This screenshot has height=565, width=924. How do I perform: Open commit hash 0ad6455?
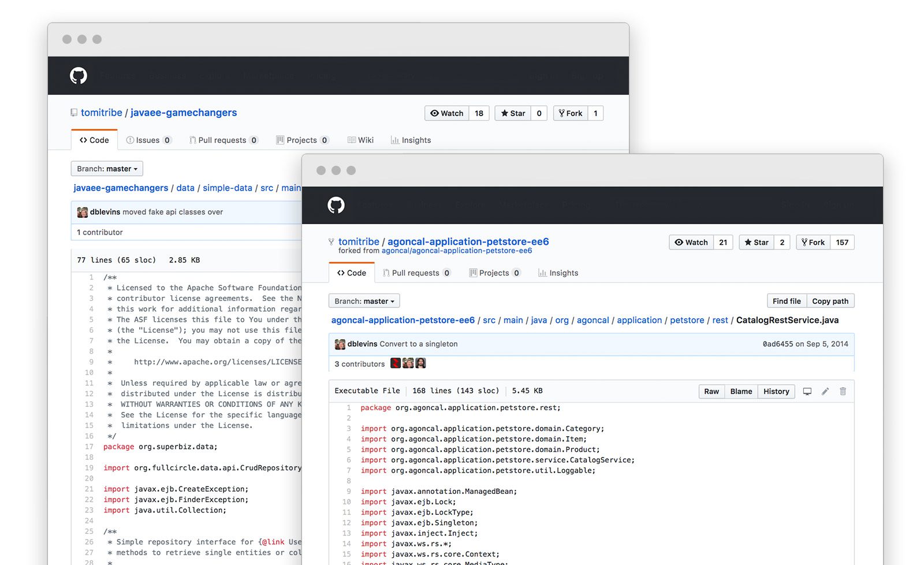(x=778, y=344)
